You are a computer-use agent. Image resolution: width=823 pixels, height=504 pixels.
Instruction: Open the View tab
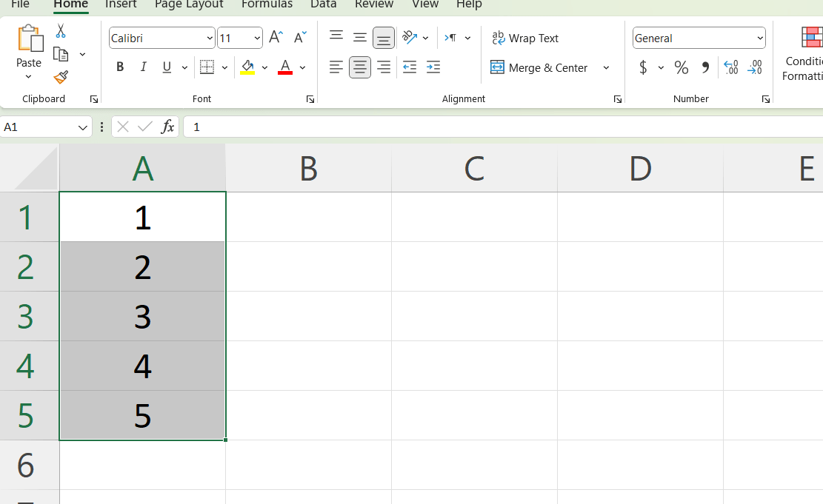pos(425,4)
